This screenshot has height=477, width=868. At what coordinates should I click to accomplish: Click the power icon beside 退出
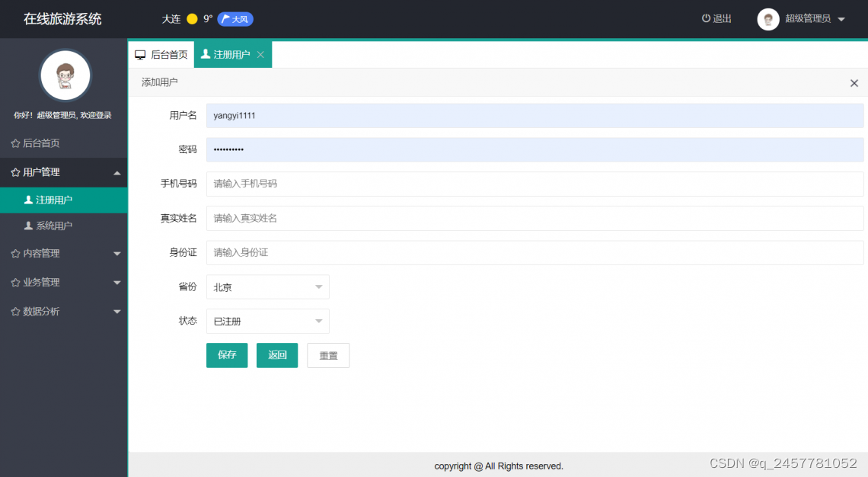tap(706, 18)
